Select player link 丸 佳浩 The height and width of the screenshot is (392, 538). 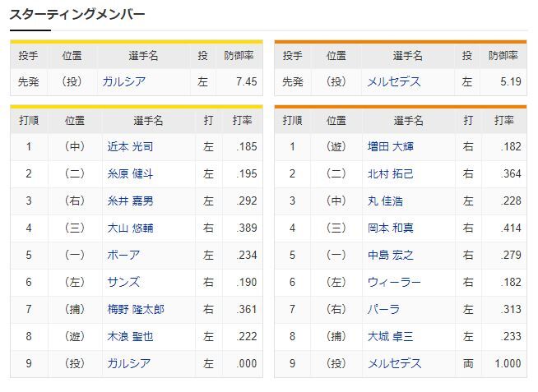[385, 201]
